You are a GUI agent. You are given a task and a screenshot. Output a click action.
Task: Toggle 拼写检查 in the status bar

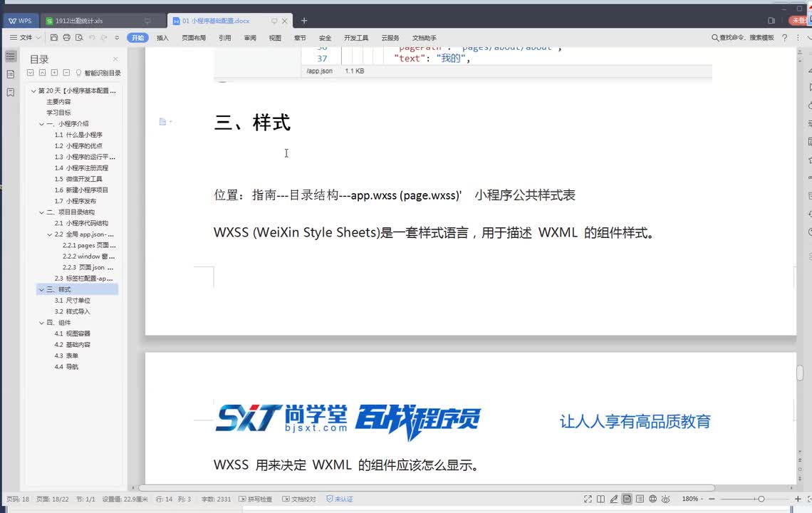(x=255, y=499)
